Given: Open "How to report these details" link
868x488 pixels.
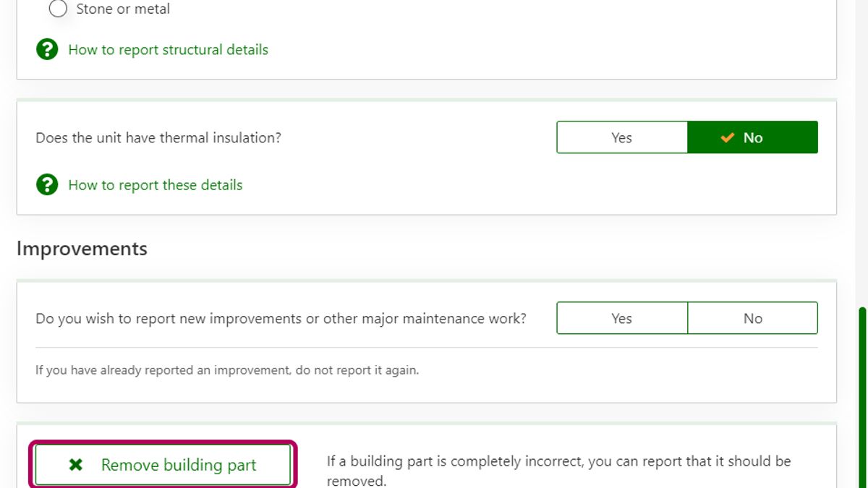Looking at the screenshot, I should 155,185.
